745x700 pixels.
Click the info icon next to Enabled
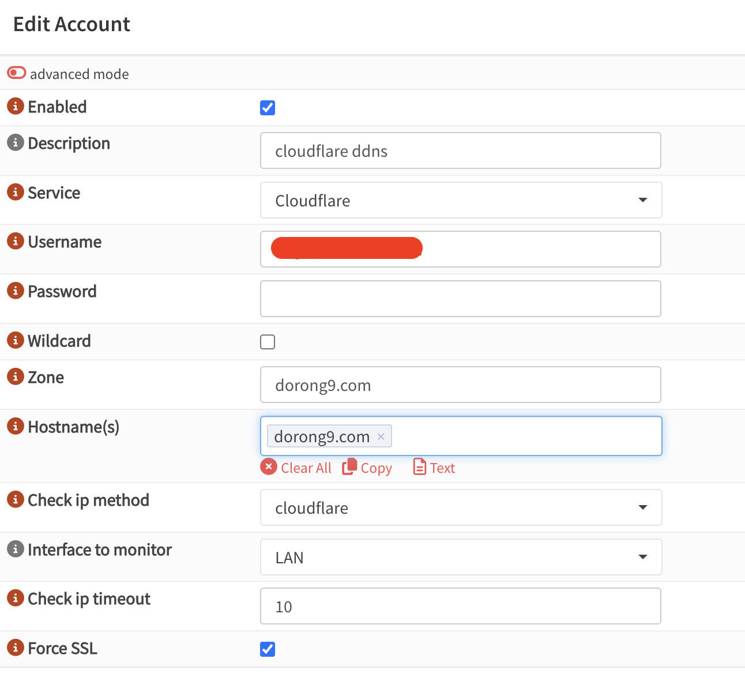tap(16, 107)
